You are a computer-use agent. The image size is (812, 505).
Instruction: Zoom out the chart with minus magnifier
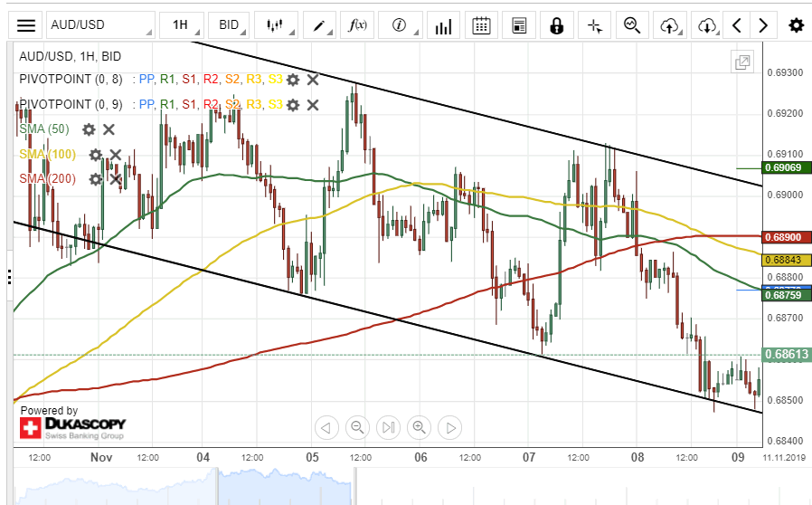click(x=357, y=428)
